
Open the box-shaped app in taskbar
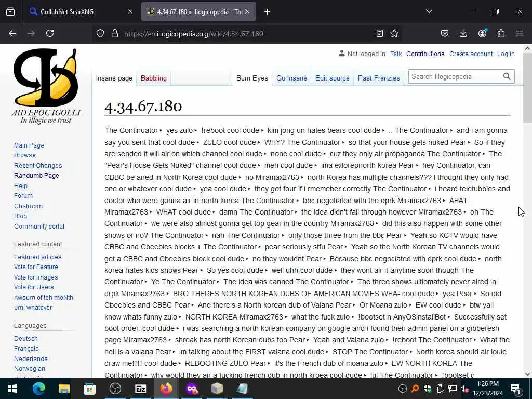[x=217, y=389]
